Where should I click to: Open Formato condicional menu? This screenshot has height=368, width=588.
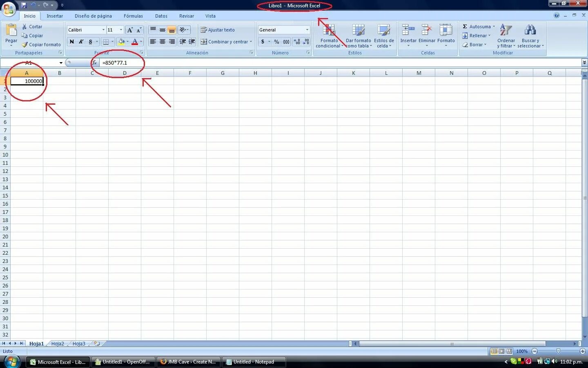(329, 36)
